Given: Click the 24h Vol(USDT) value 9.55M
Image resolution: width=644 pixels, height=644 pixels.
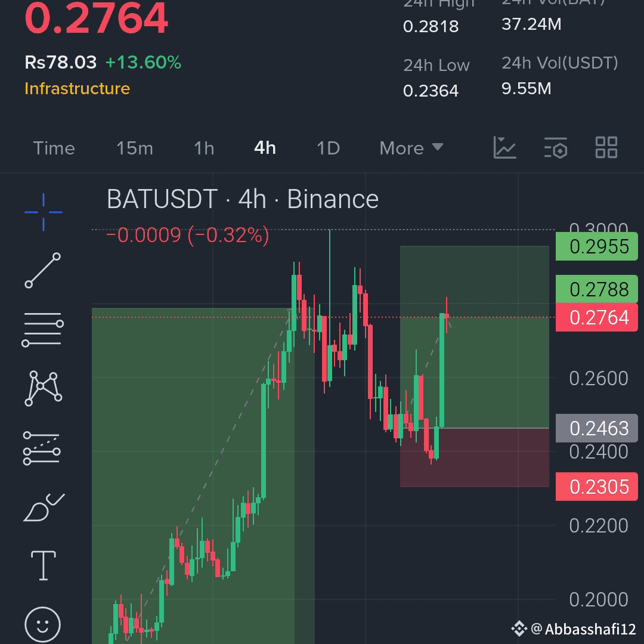Looking at the screenshot, I should click(x=526, y=89).
